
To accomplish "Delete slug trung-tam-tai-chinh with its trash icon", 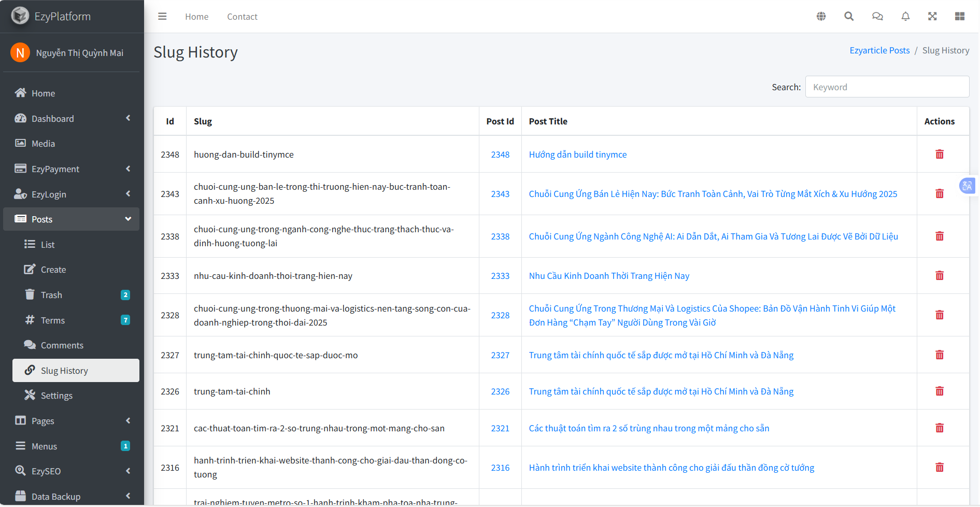I will pyautogui.click(x=940, y=391).
